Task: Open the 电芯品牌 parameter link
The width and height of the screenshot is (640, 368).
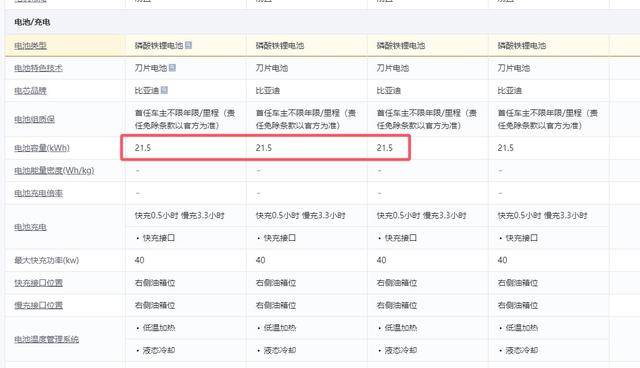Action: 31,90
